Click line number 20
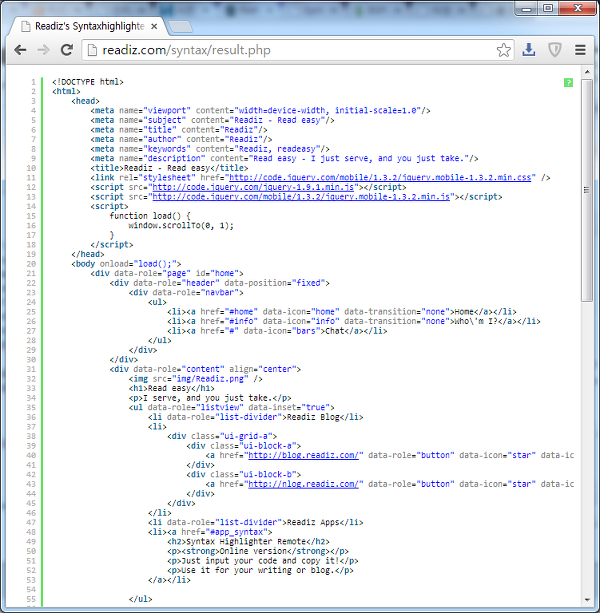Viewport: 600px width, 613px height. pyautogui.click(x=31, y=264)
